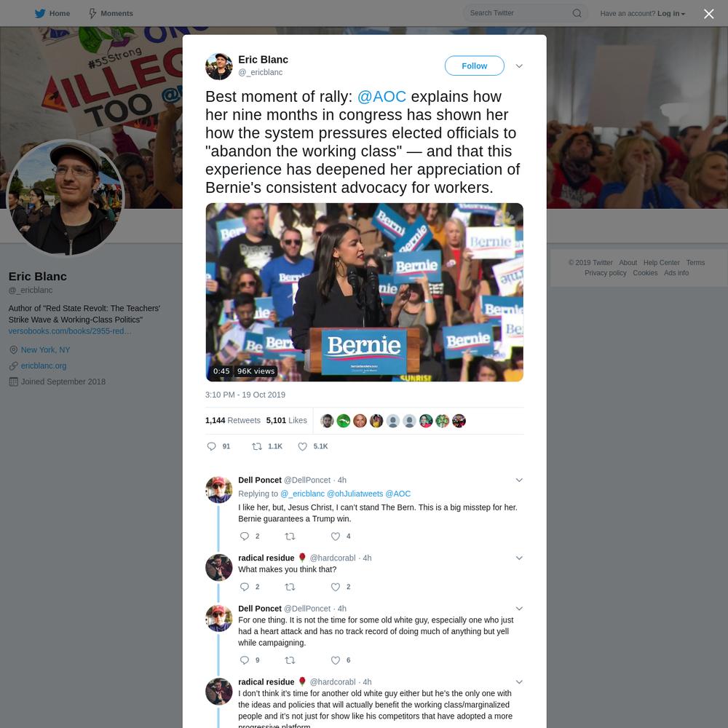Screen dimensions: 728x728
Task: View the 5,101 Likes list
Action: [x=286, y=420]
